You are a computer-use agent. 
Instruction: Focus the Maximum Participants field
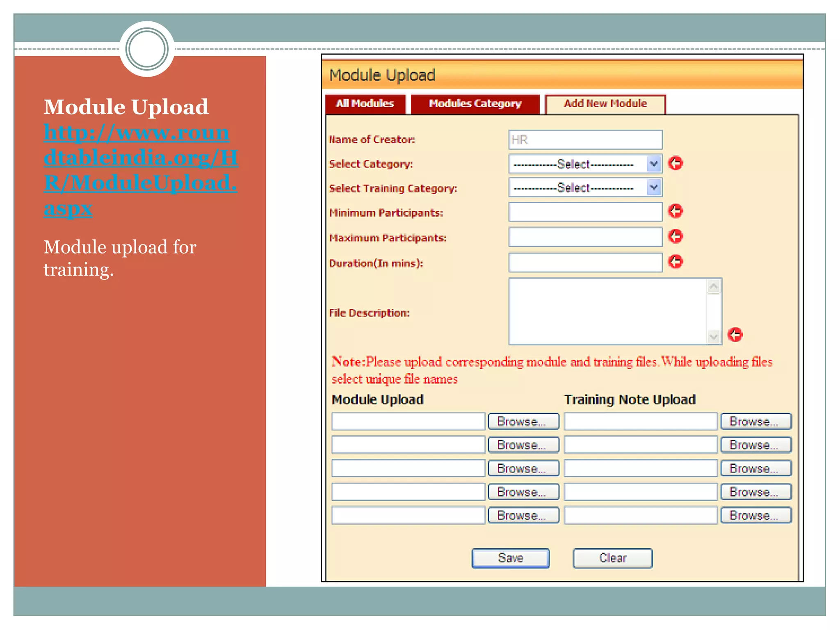coord(585,237)
